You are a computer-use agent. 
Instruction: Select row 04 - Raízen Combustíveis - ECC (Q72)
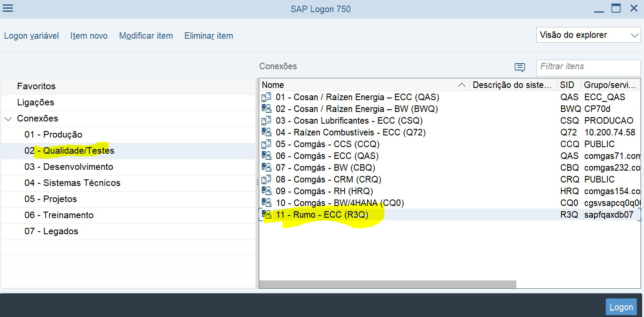point(450,132)
